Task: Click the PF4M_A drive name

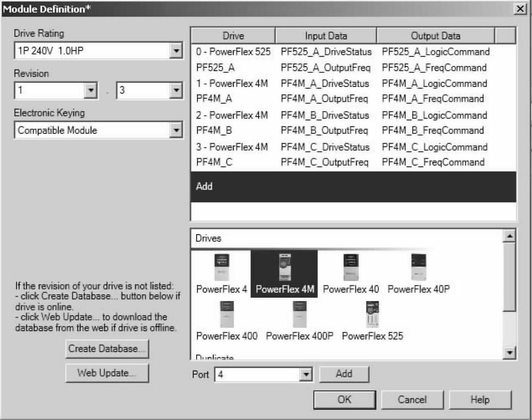Action: pyautogui.click(x=214, y=99)
